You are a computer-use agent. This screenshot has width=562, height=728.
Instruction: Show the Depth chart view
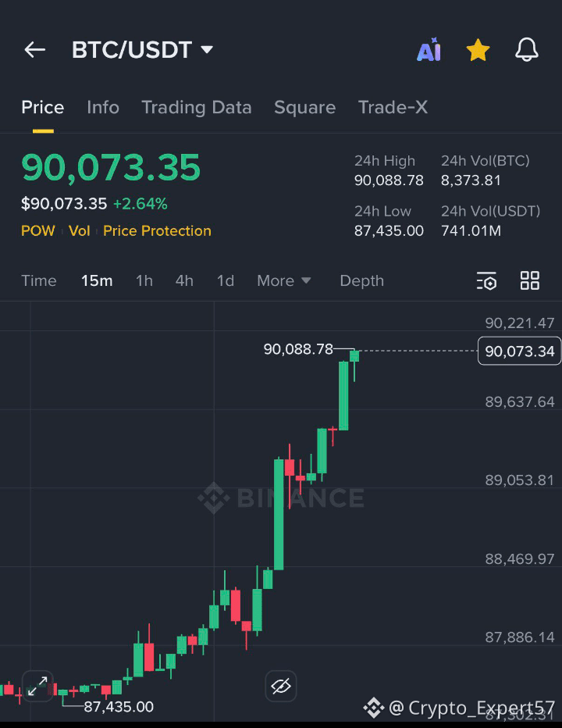click(x=362, y=280)
